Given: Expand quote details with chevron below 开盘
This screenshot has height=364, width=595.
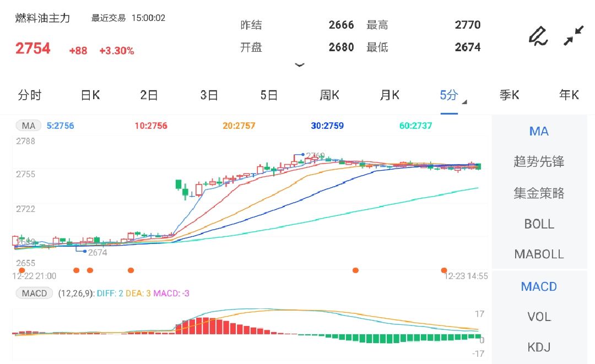Looking at the screenshot, I should coord(300,65).
